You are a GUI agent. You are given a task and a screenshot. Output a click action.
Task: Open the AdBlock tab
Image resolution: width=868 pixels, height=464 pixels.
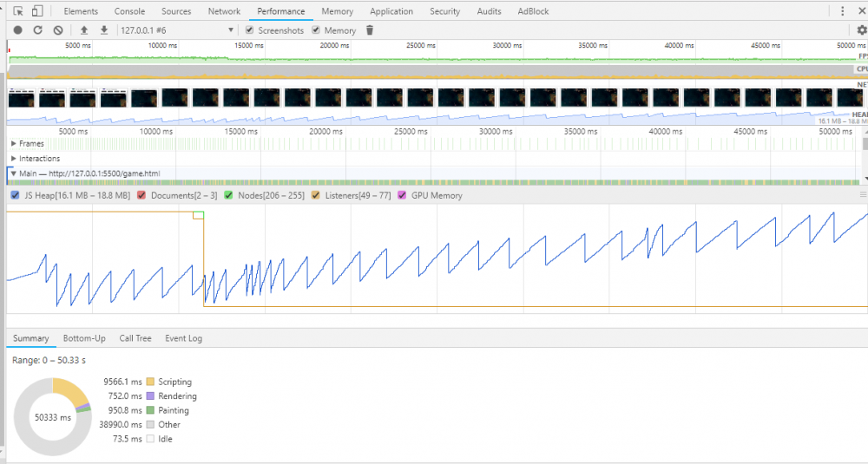[x=533, y=11]
